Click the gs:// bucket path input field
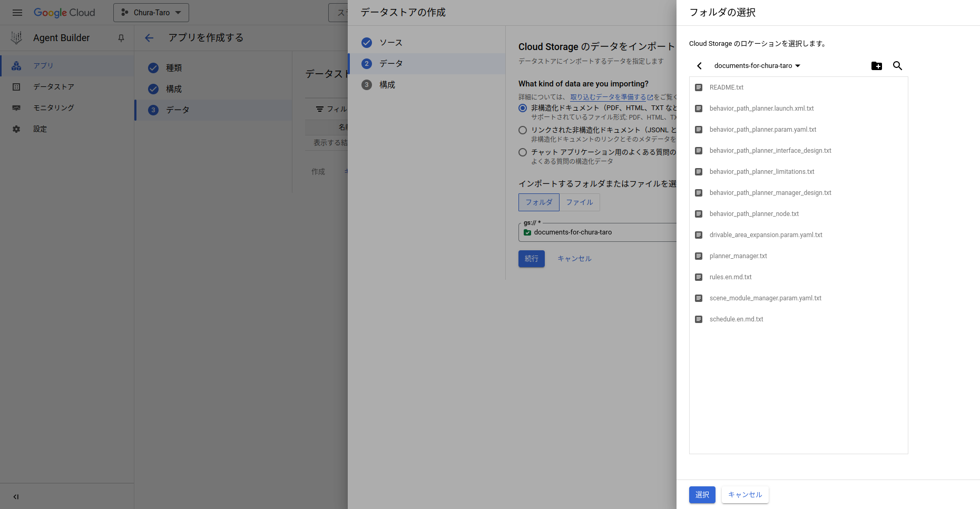The width and height of the screenshot is (980, 509). tap(597, 232)
